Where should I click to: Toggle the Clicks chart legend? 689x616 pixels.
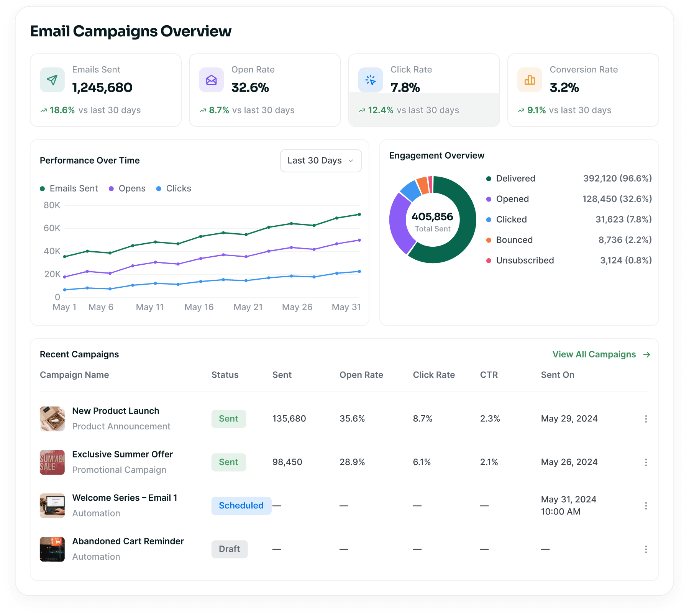click(174, 188)
